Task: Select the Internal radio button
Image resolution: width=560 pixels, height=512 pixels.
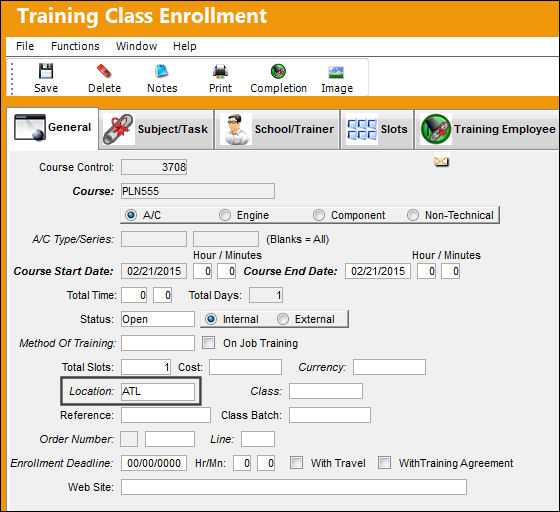Action: click(211, 319)
